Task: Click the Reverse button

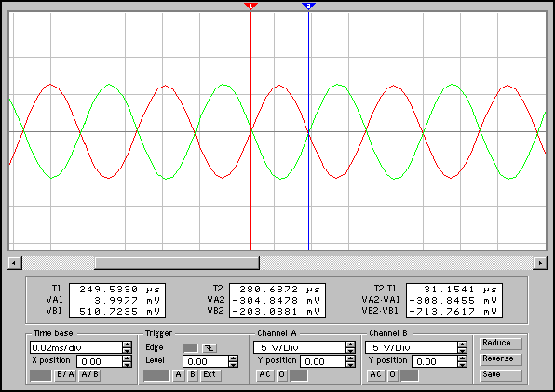Action: click(x=500, y=359)
